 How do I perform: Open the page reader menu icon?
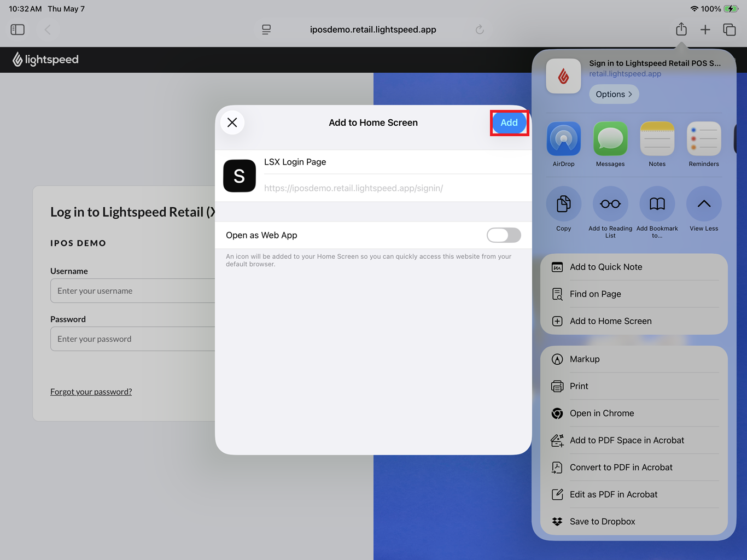pos(266,30)
